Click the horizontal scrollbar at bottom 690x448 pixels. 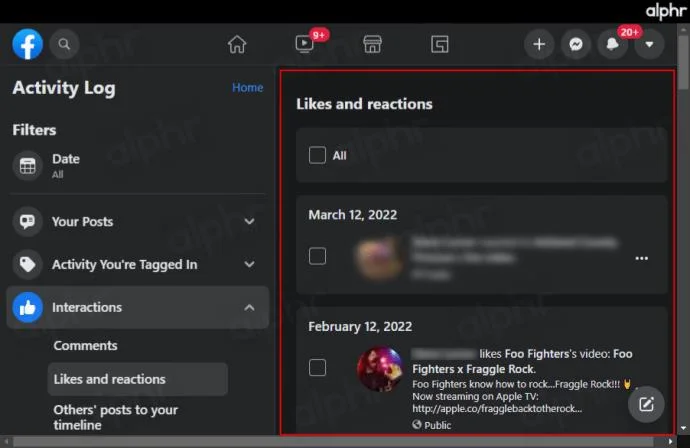point(333,441)
